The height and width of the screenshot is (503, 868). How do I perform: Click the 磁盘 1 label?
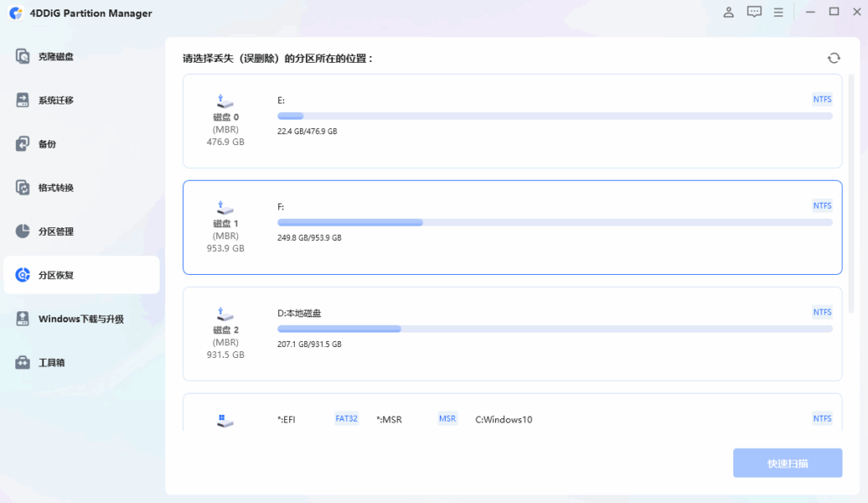tap(225, 223)
